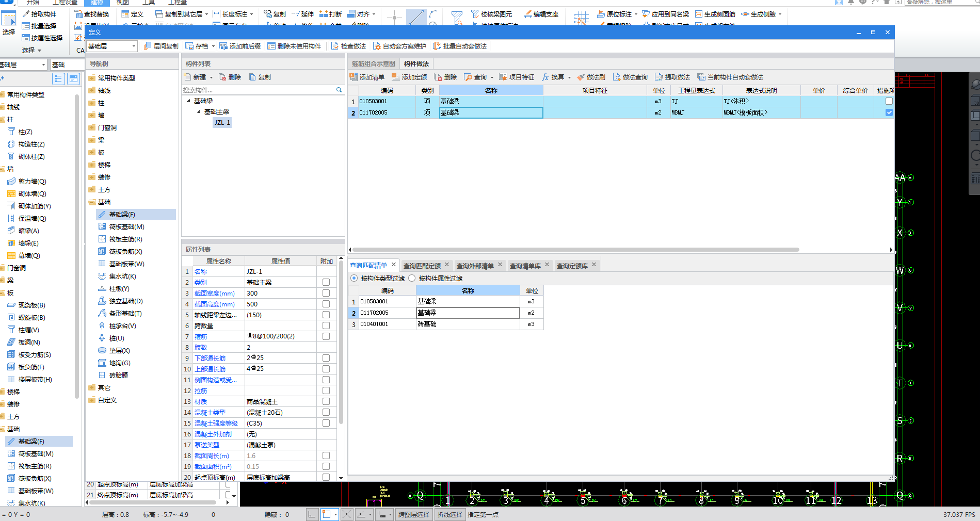
Task: Click 生成侧面筋 in main ribbon
Action: 715,14
